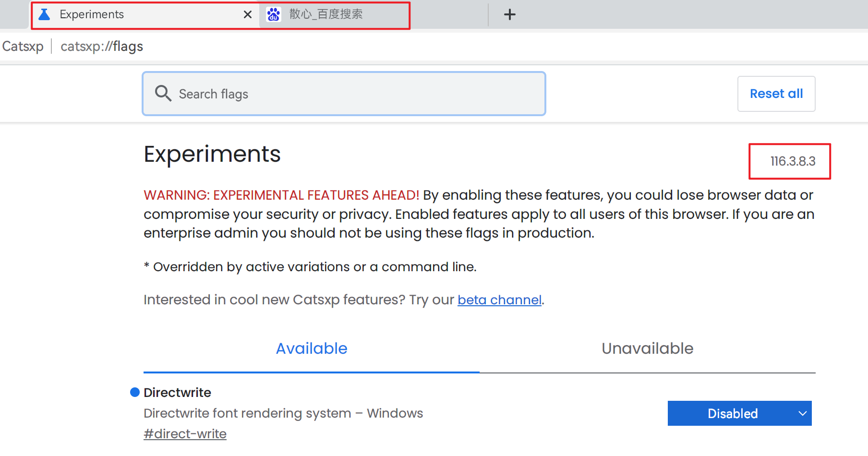Click the 'Overridden by active variations' note
Screen dimensions: 868x456
coord(310,267)
